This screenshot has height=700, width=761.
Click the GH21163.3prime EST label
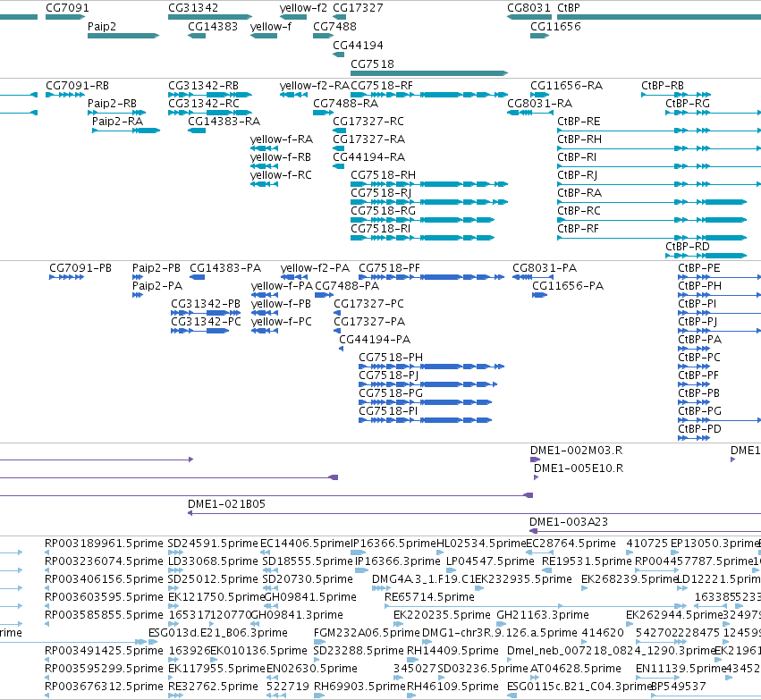click(543, 615)
